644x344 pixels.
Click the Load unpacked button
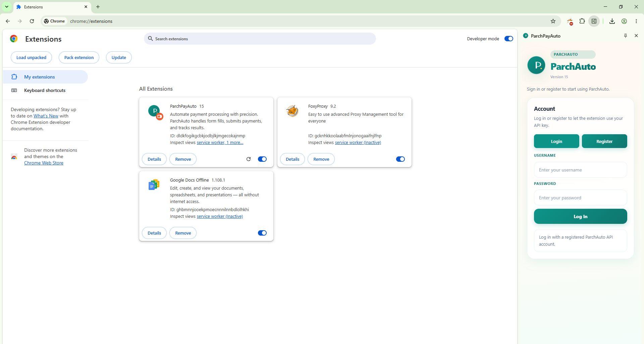click(x=32, y=57)
